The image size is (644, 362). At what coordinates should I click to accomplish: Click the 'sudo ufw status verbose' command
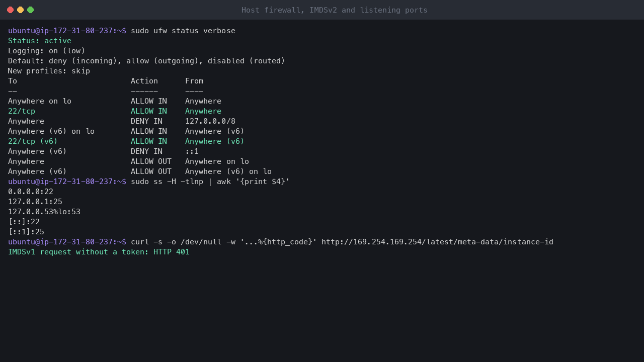coord(183,31)
